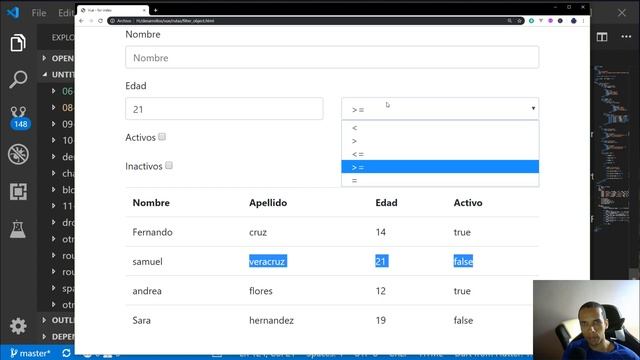Open the Manage gear icon in VS Code

(x=18, y=326)
